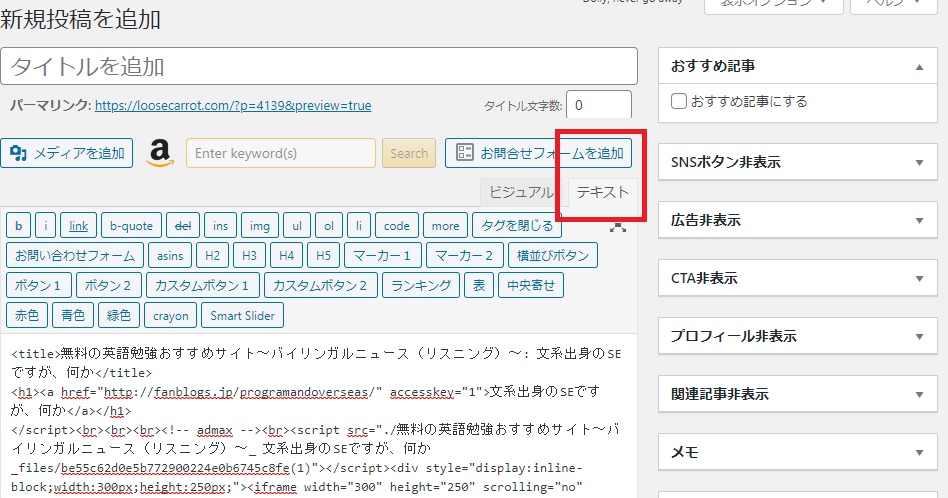
Task: Expand the 関連記事非表示 panel
Action: (919, 394)
